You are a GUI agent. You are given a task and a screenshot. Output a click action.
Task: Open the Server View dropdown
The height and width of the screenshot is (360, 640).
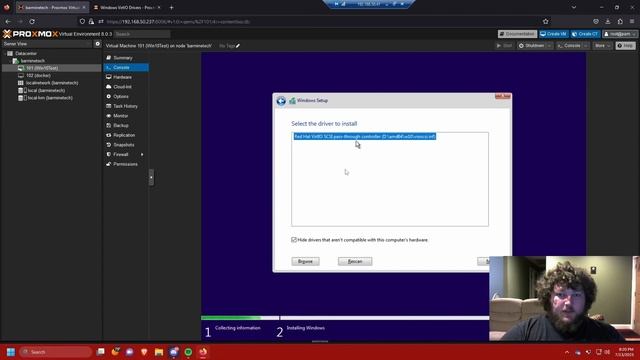coord(47,44)
